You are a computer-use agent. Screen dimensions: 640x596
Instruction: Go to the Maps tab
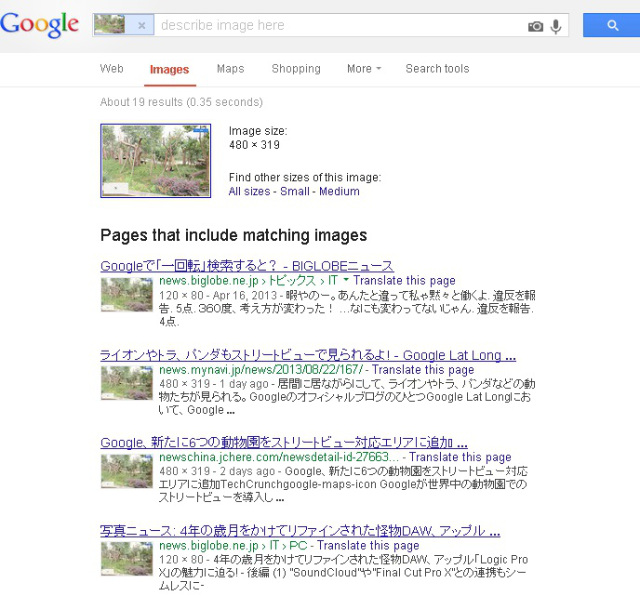(x=230, y=69)
